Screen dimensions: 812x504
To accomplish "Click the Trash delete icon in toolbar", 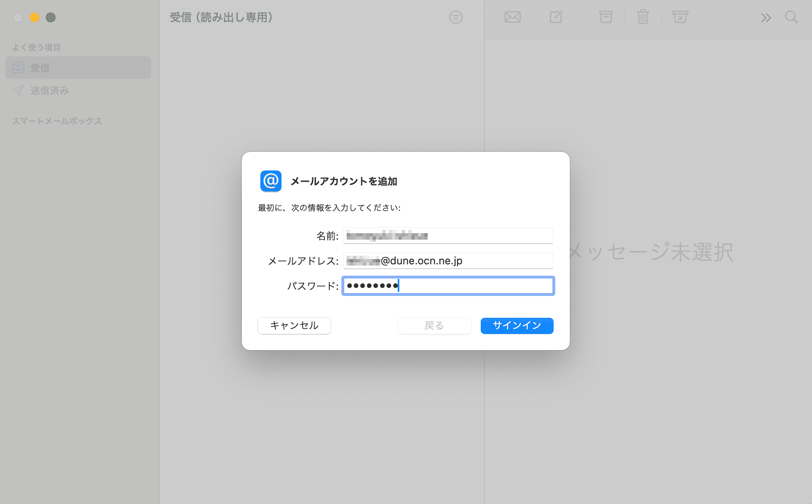I will (643, 17).
